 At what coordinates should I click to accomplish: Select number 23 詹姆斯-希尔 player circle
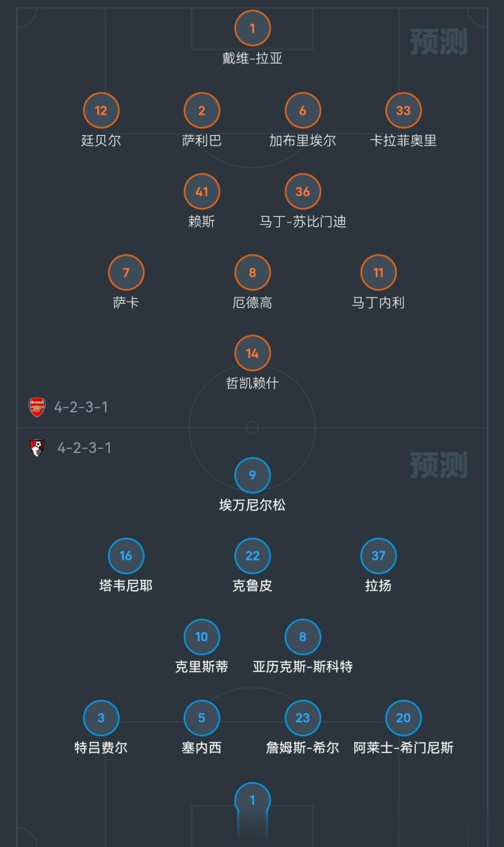pos(303,718)
